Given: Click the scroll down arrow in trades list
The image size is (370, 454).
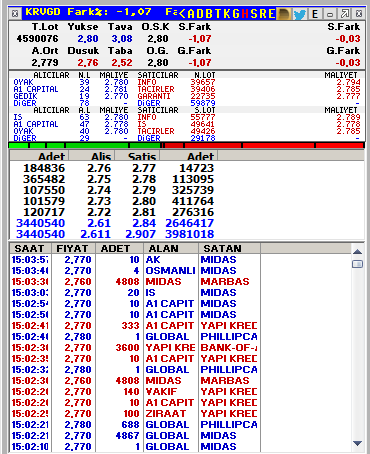Looking at the screenshot, I should click(357, 443).
